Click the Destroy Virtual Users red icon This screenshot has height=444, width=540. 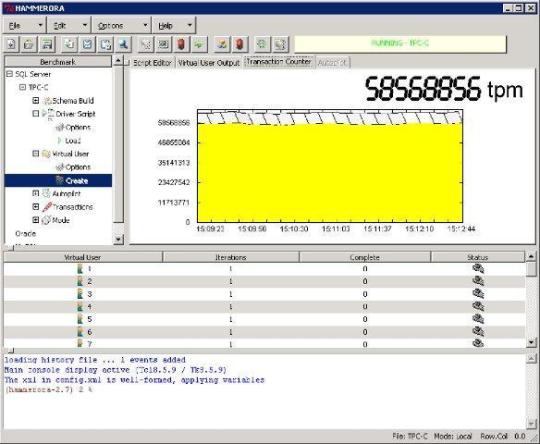coord(240,44)
